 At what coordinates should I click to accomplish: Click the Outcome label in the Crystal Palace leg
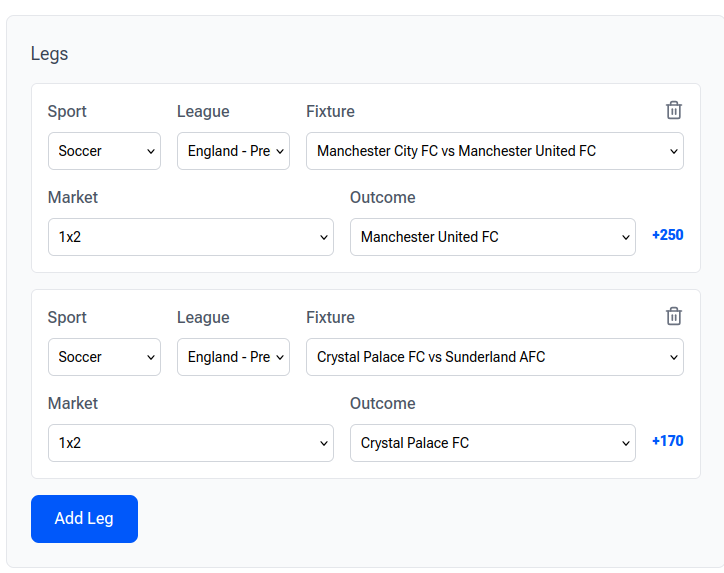click(x=382, y=404)
